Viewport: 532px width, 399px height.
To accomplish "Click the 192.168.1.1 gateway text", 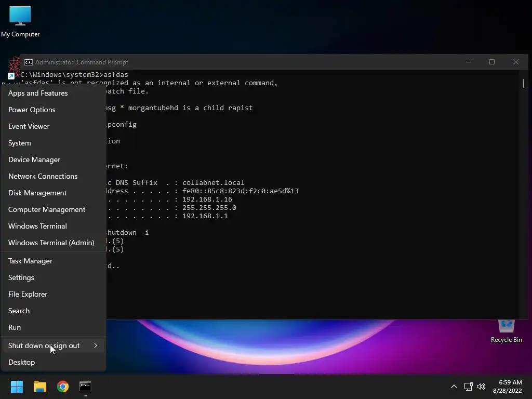I will tap(205, 216).
